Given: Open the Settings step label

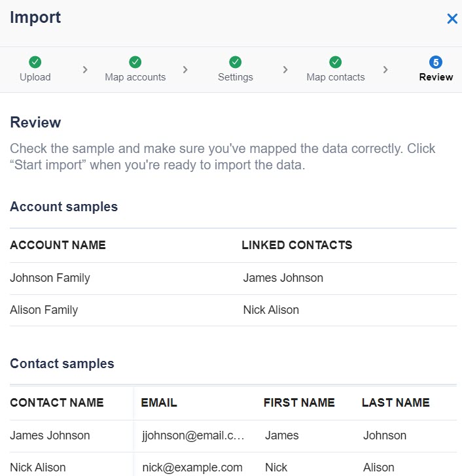Looking at the screenshot, I should (x=236, y=77).
